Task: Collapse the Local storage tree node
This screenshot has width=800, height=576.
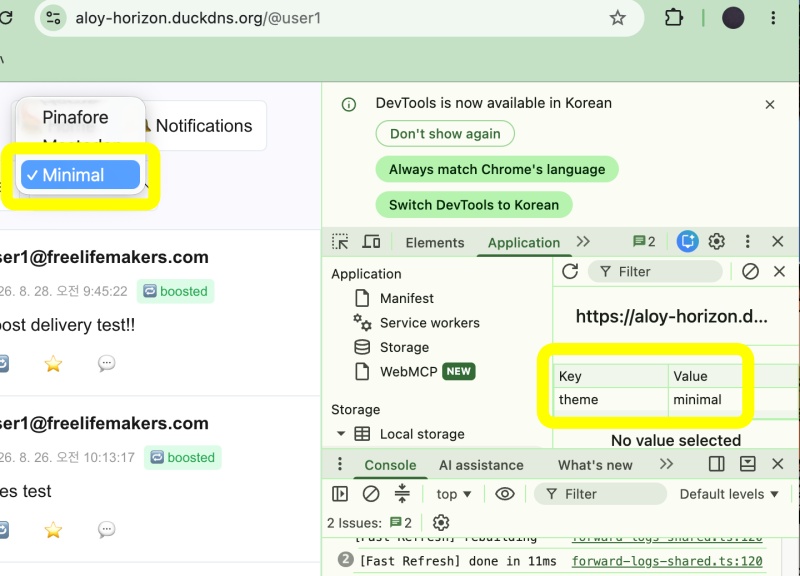Action: [x=341, y=434]
